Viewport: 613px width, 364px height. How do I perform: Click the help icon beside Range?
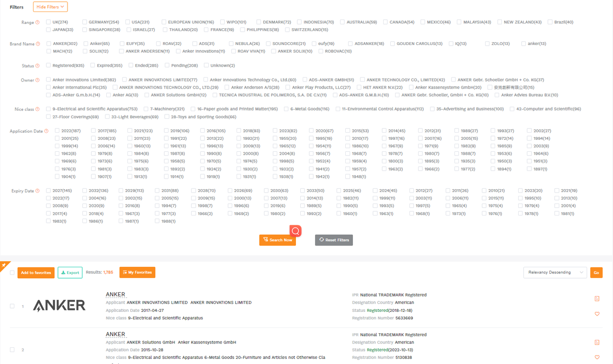pos(38,23)
